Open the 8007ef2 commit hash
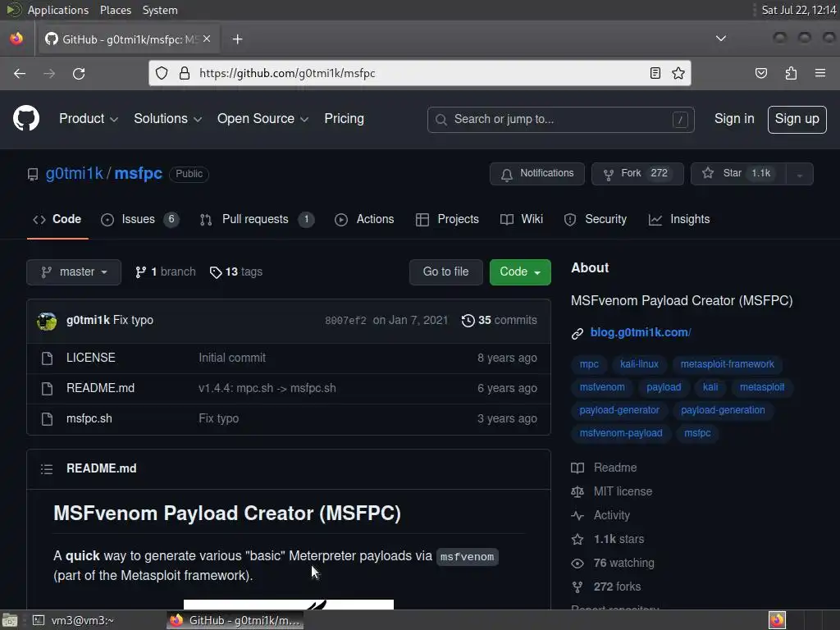 click(345, 321)
